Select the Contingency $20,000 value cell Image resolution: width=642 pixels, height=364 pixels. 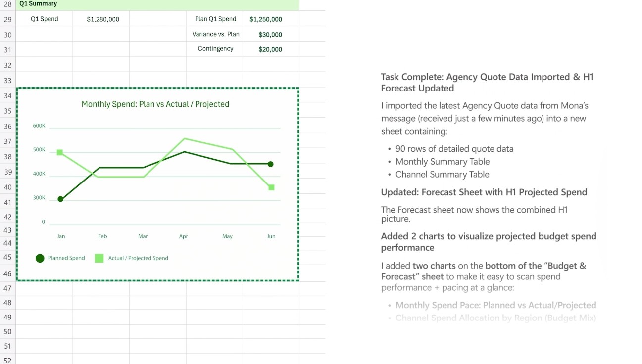pos(271,49)
